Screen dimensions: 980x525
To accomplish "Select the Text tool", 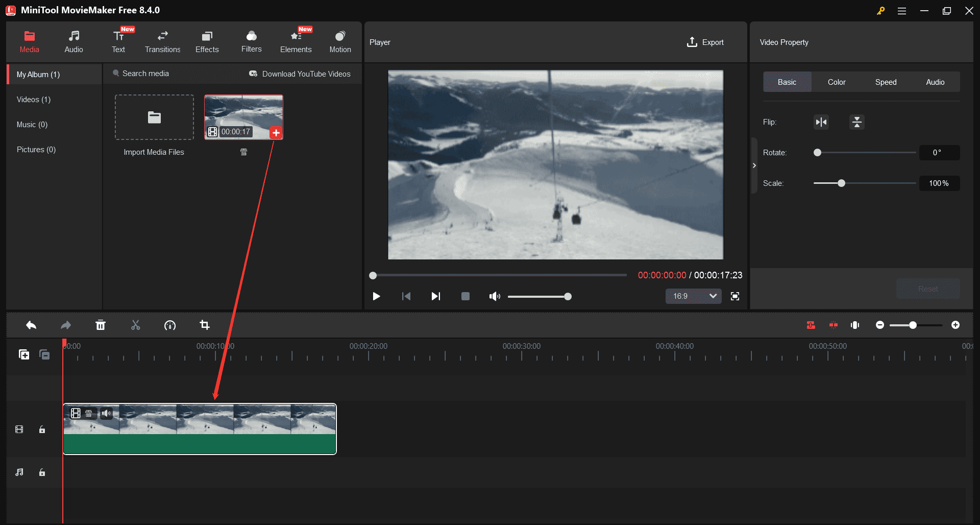I will click(x=118, y=41).
